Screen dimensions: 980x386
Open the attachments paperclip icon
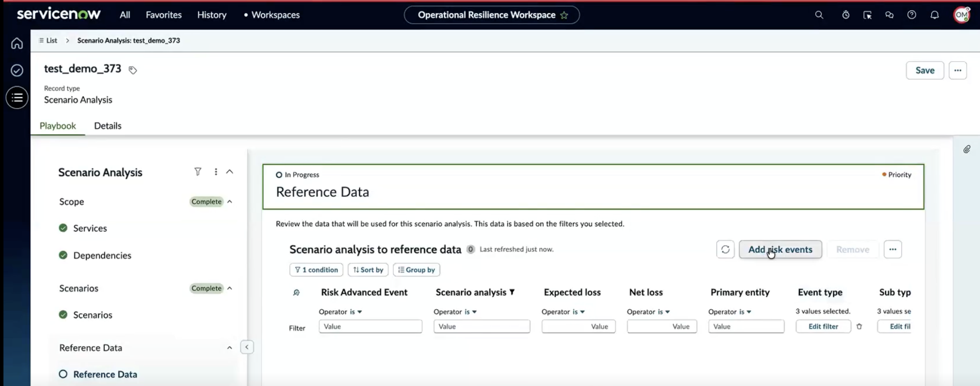pos(967,149)
